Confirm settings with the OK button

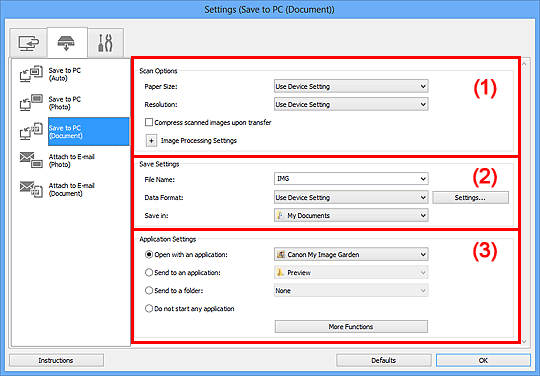pos(483,361)
